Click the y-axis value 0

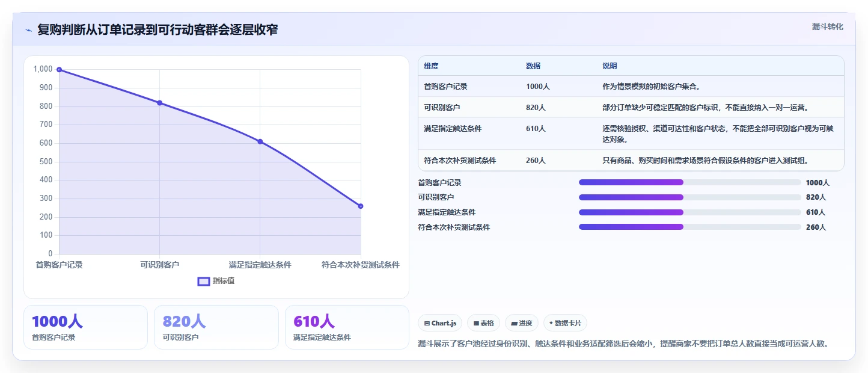coord(50,254)
